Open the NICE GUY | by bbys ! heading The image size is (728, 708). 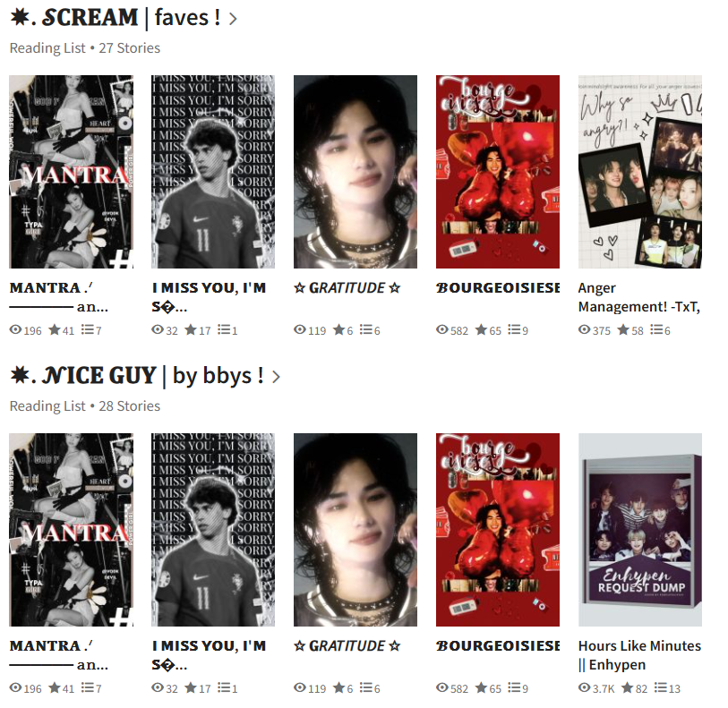click(x=137, y=376)
